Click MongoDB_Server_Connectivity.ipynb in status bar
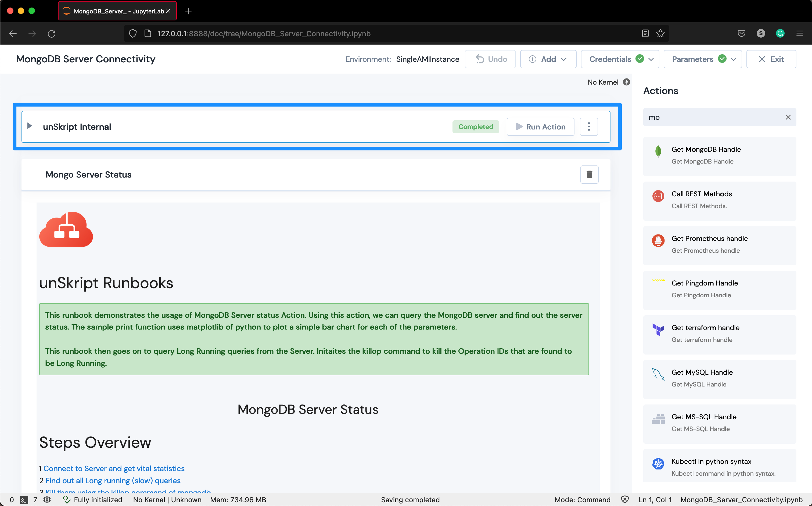Image resolution: width=812 pixels, height=506 pixels. click(741, 500)
